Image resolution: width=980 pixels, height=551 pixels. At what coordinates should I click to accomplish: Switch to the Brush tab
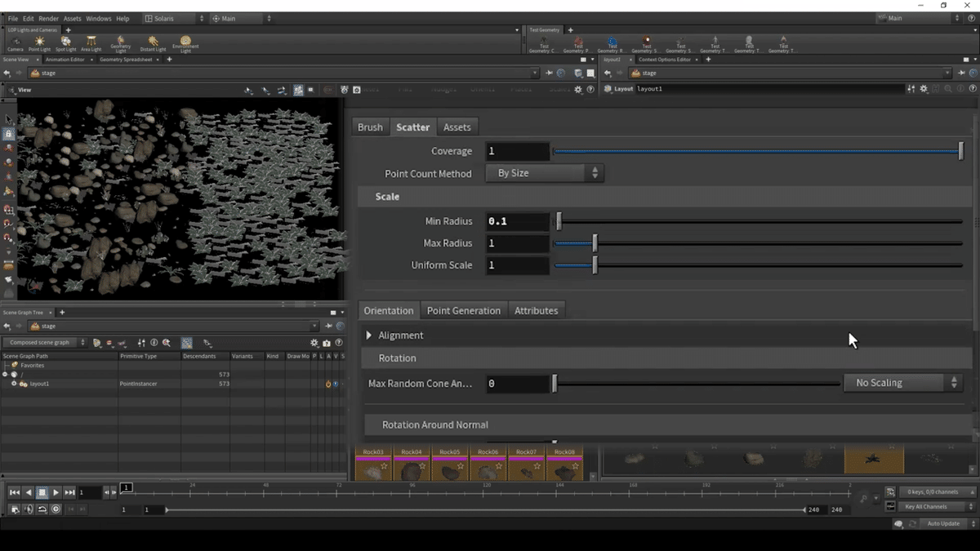pyautogui.click(x=370, y=127)
